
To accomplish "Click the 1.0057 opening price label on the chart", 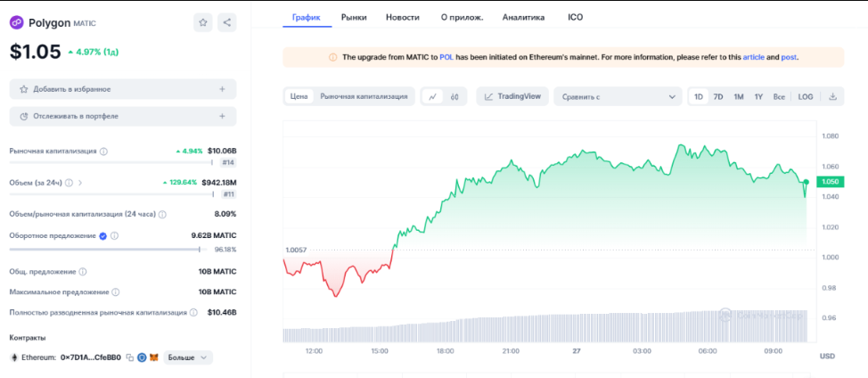I will point(296,251).
